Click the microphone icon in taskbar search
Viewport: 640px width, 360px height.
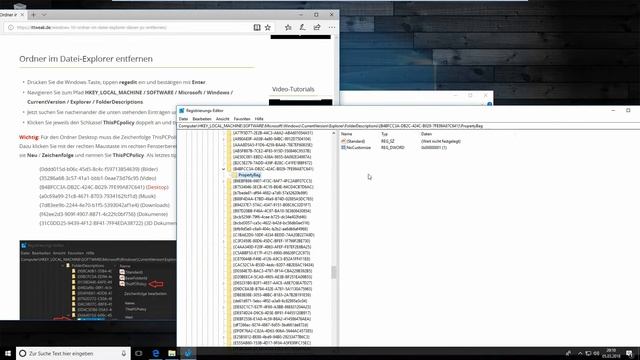pos(124,353)
